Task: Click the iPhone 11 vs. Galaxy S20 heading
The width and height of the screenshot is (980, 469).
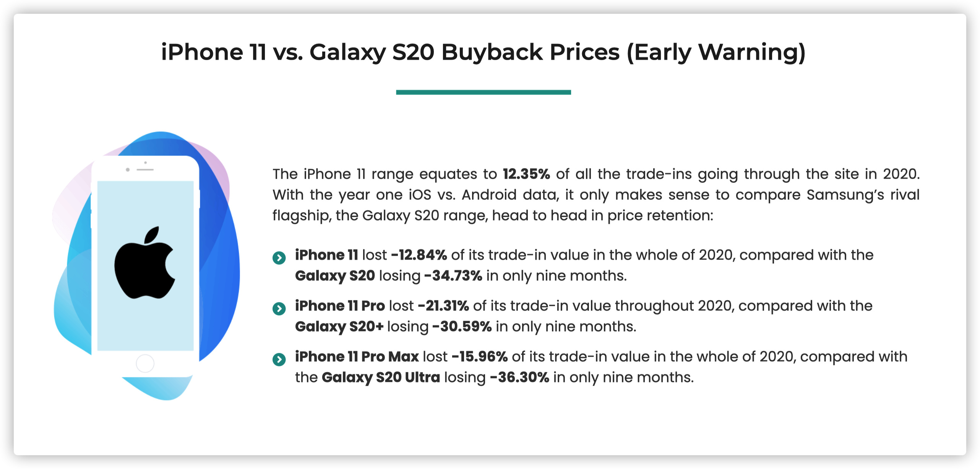Action: [483, 52]
